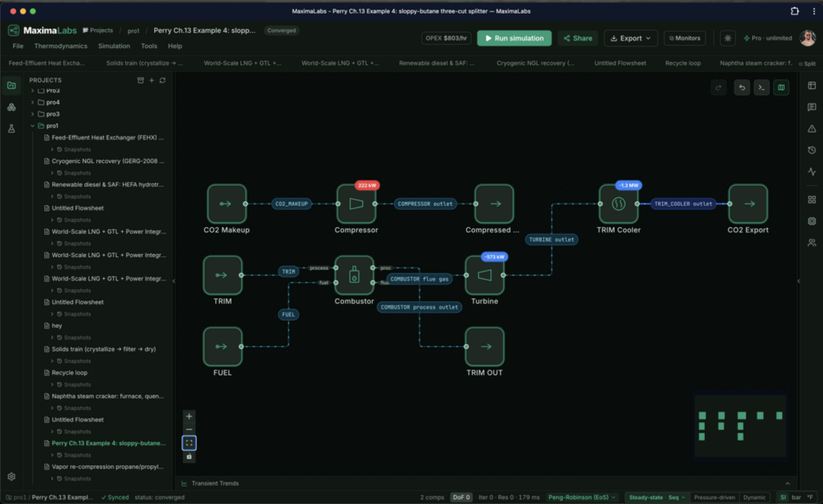Screen dimensions: 823x504
Task: Switch to Dynamic mode in status bar
Action: pos(754,498)
